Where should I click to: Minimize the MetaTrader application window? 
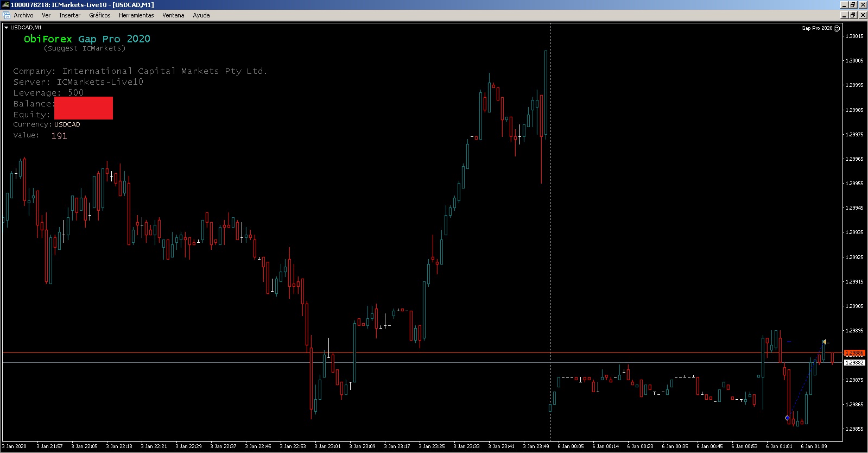(x=844, y=5)
